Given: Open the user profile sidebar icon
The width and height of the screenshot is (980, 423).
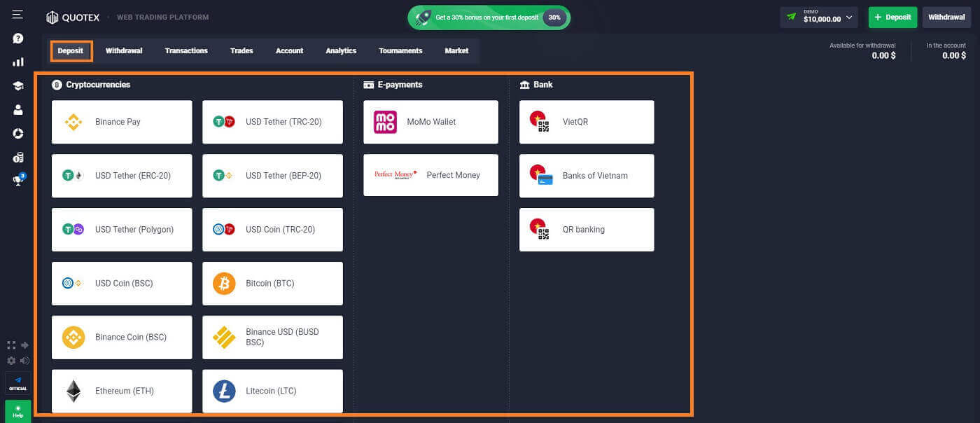Looking at the screenshot, I should tap(17, 109).
